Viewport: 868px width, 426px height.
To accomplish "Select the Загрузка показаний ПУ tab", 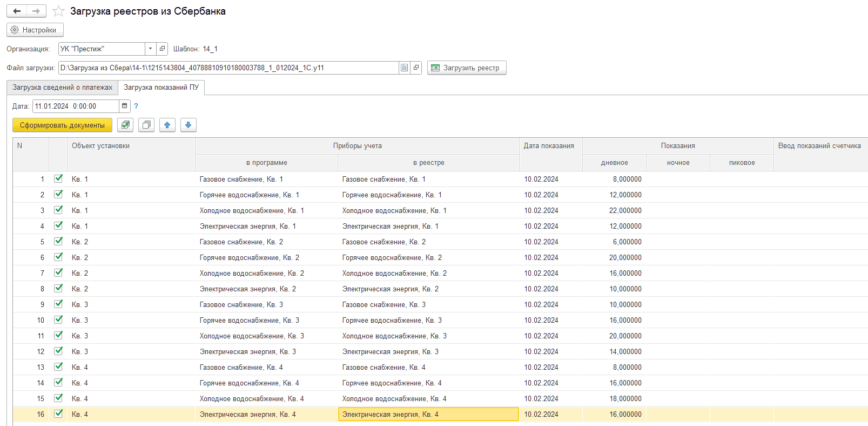I will (162, 87).
